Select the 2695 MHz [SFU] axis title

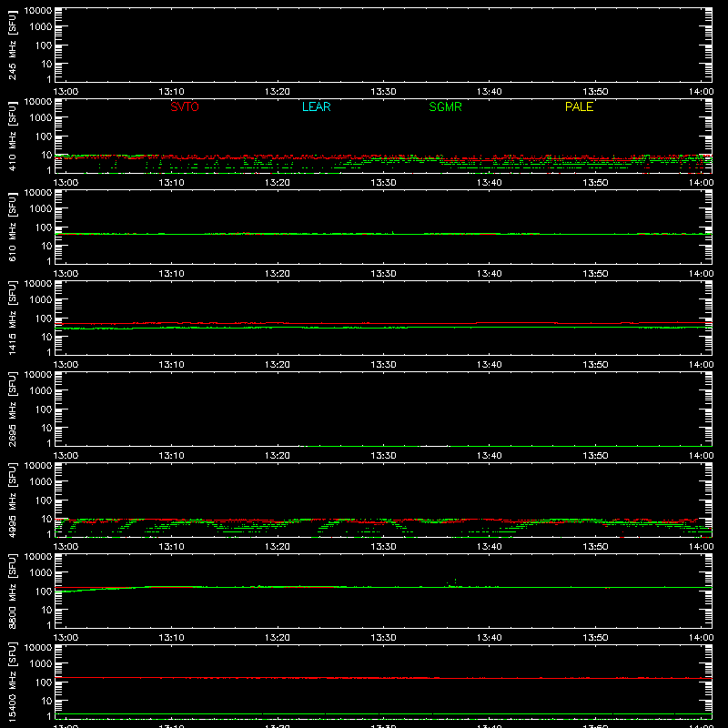click(x=12, y=409)
